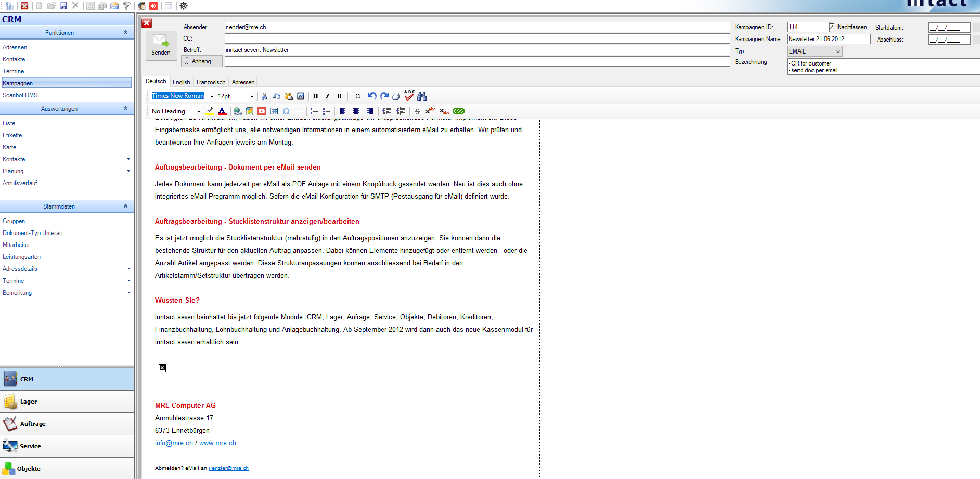The width and height of the screenshot is (980, 479).
Task: Click the insert video icon
Action: click(262, 111)
